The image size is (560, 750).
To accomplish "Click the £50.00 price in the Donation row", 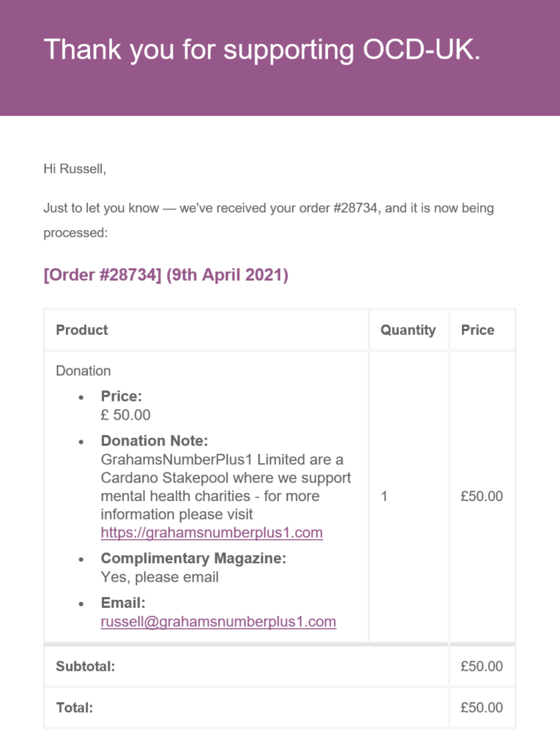I will (482, 497).
